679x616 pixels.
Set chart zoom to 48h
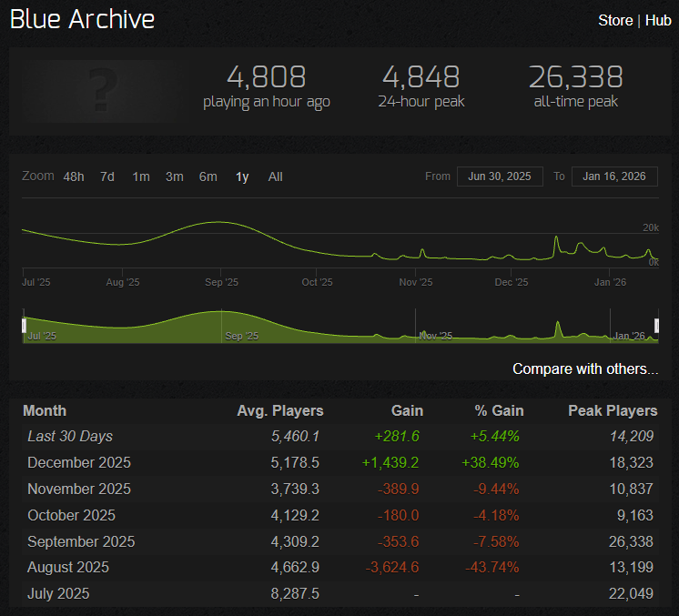tap(74, 177)
